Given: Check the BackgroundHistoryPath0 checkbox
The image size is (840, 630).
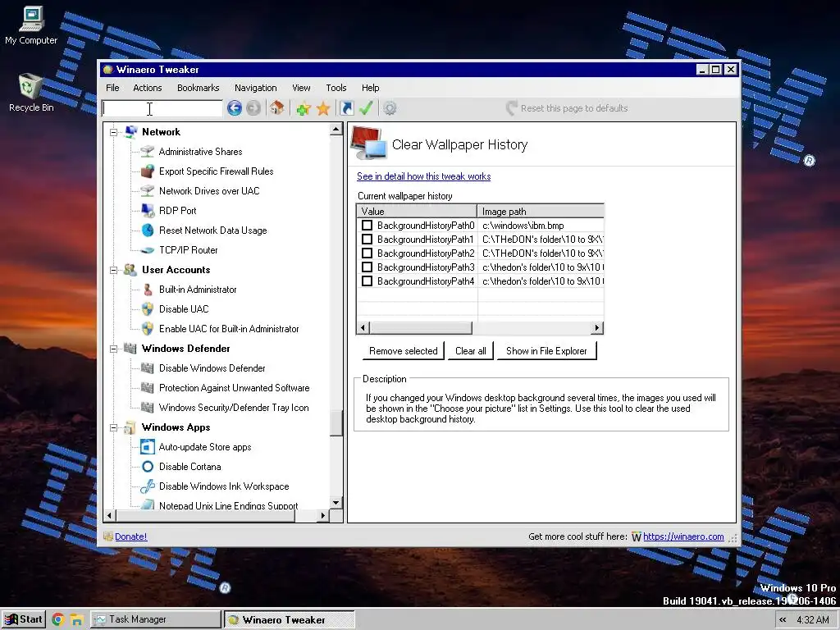Looking at the screenshot, I should pyautogui.click(x=367, y=225).
